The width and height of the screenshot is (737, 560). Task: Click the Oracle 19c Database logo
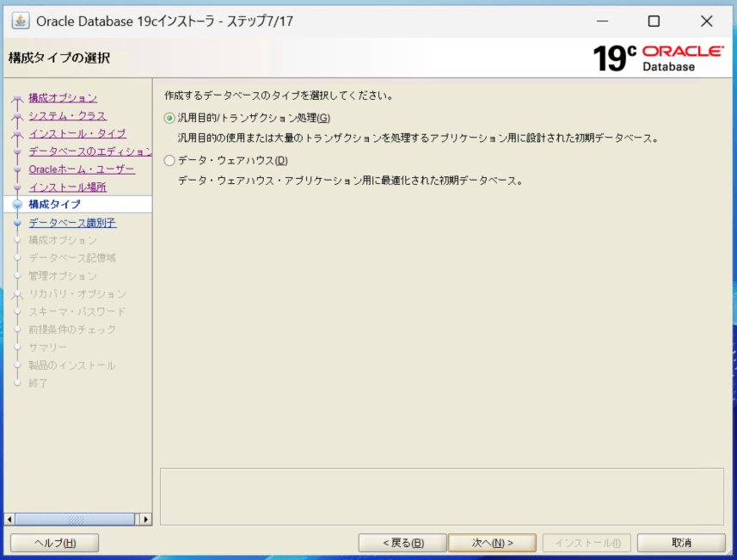click(x=658, y=58)
